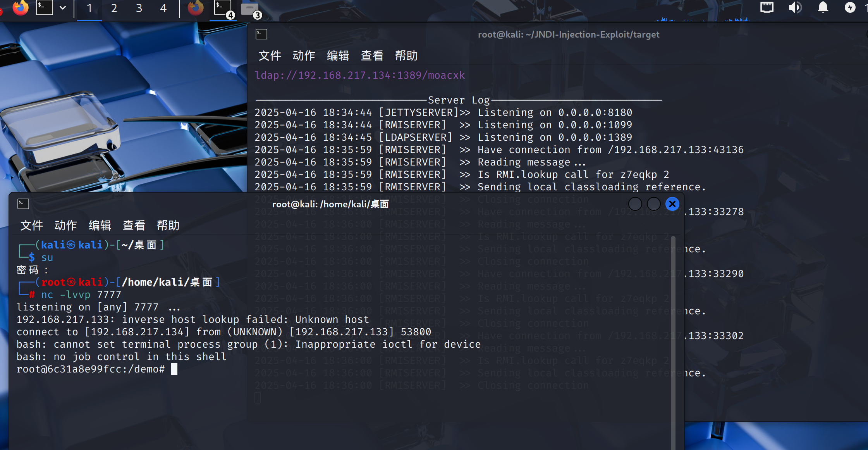The image size is (868, 450).
Task: Open the power manager icon
Action: [x=850, y=7]
